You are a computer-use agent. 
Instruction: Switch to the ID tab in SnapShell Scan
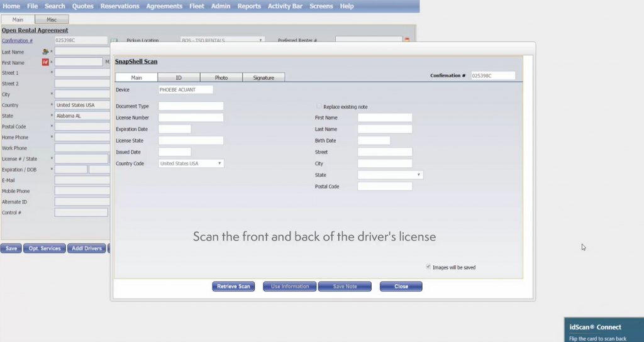pyautogui.click(x=179, y=77)
